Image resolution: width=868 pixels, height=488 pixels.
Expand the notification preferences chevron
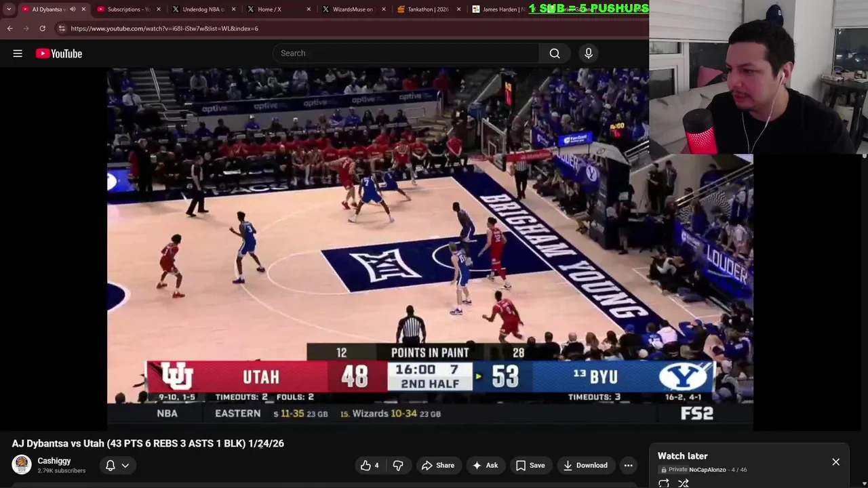[x=125, y=465]
